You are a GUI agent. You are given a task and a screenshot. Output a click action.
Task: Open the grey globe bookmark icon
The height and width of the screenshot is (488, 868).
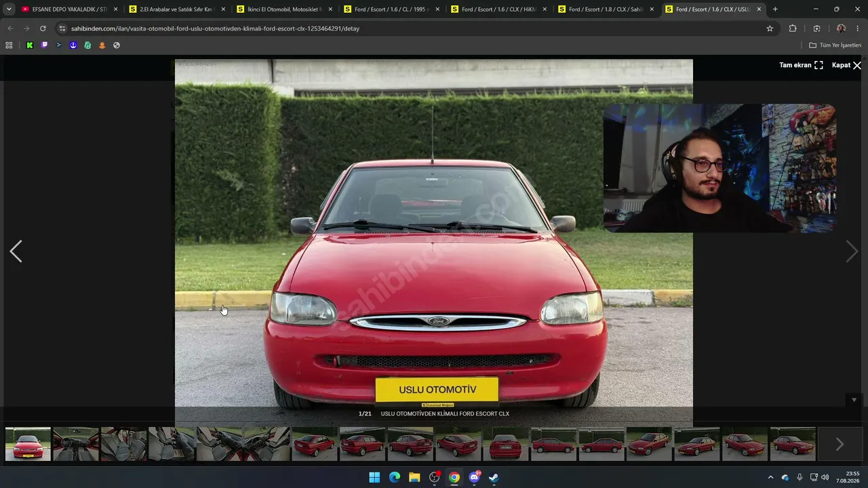117,45
